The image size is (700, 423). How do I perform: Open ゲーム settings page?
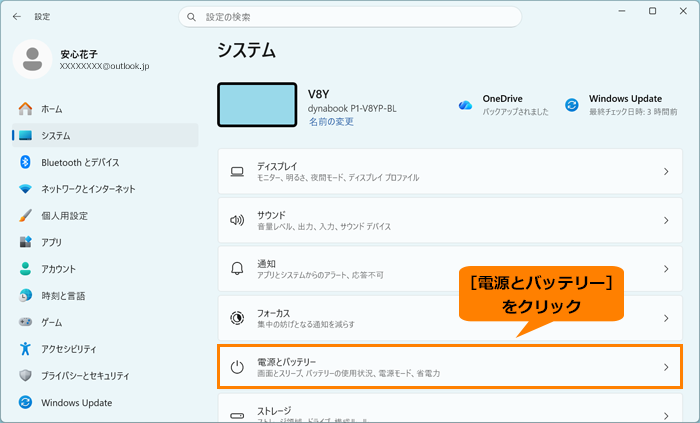[105, 322]
